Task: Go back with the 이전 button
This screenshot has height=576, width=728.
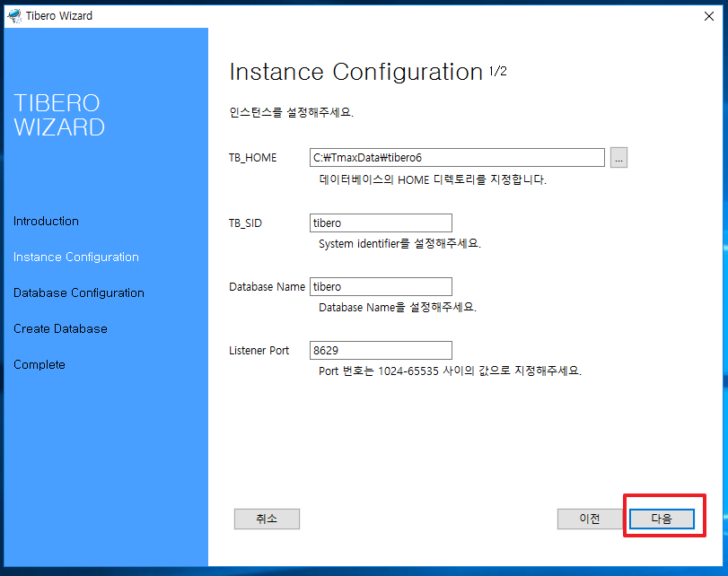Action: [590, 519]
